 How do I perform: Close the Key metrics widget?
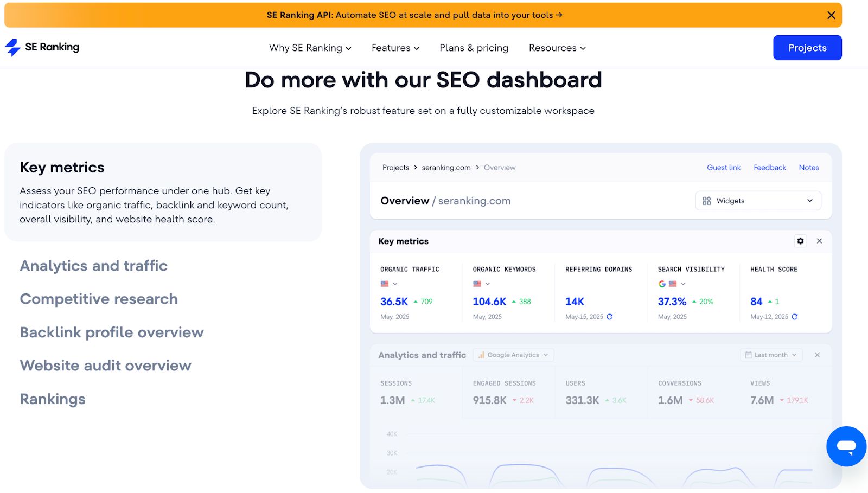pos(819,241)
